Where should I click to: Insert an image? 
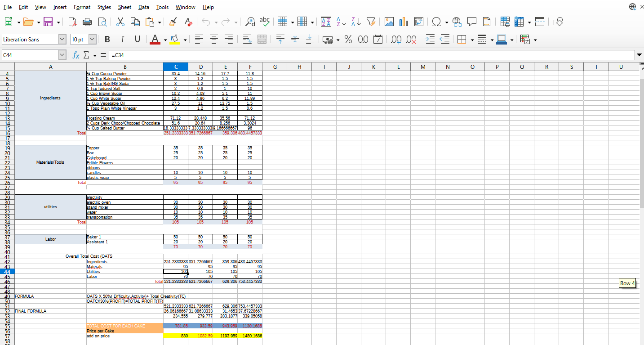[x=389, y=22]
